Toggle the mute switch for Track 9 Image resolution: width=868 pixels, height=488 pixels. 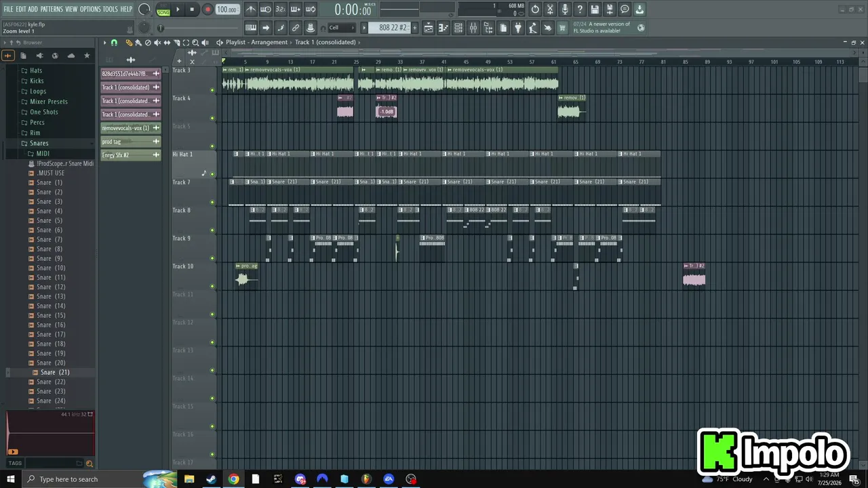(x=212, y=258)
